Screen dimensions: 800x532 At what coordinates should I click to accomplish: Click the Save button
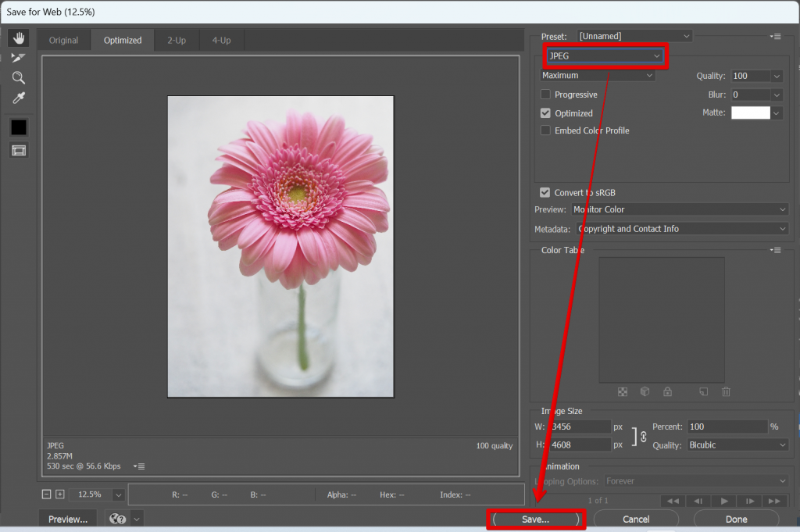[535, 519]
